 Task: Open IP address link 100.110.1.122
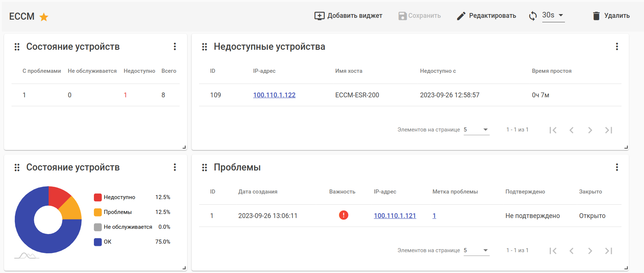click(x=274, y=95)
